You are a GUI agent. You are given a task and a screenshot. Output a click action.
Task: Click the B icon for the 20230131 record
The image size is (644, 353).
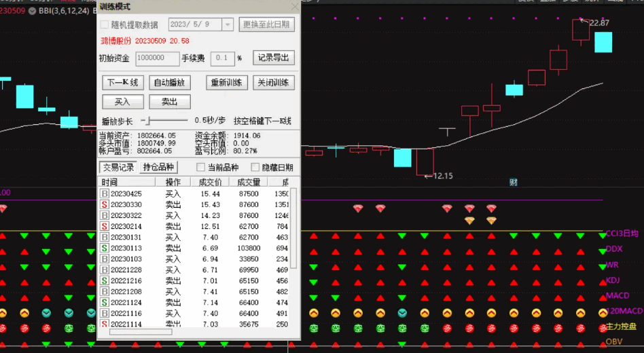105,237
